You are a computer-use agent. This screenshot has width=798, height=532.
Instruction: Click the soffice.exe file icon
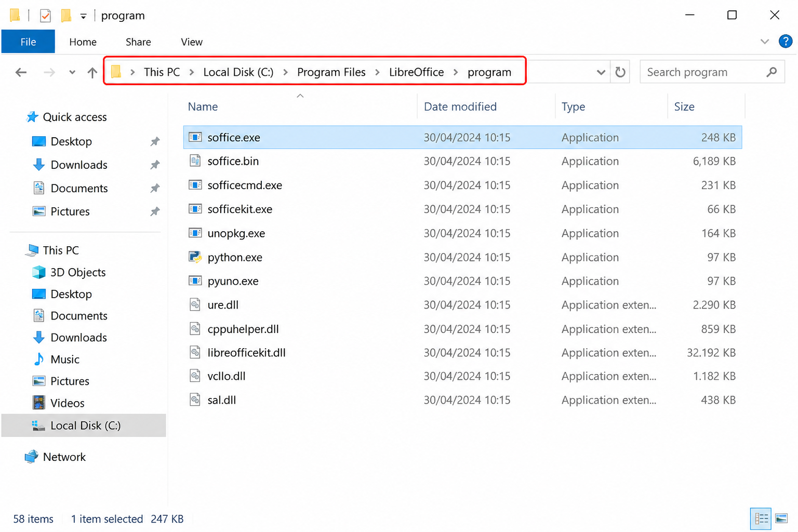click(x=195, y=137)
